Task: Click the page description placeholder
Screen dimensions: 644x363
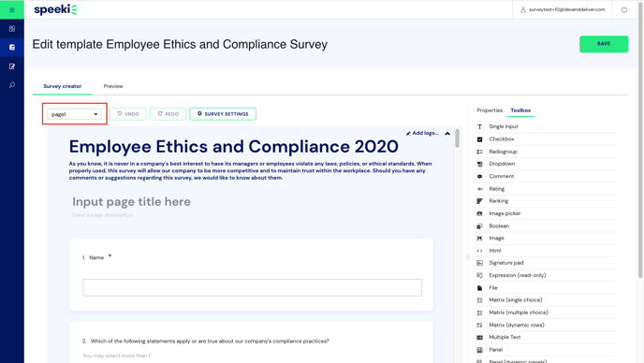Action: click(102, 215)
